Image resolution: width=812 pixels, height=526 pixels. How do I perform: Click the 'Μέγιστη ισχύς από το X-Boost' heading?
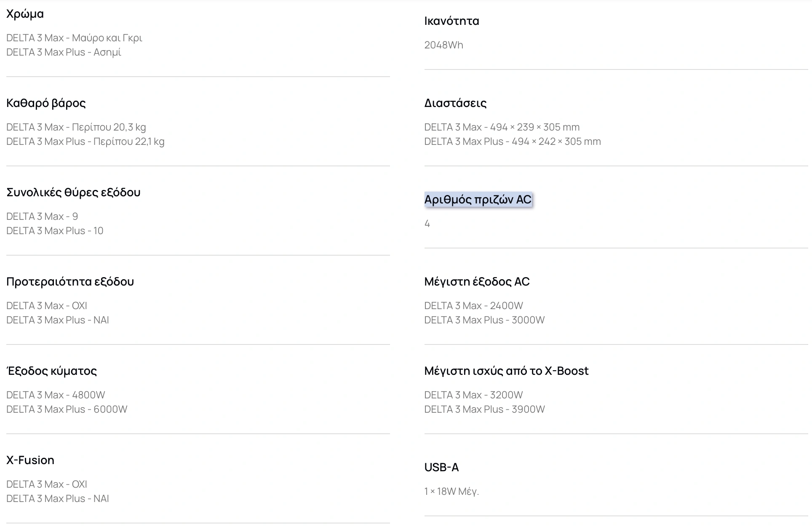coord(506,371)
